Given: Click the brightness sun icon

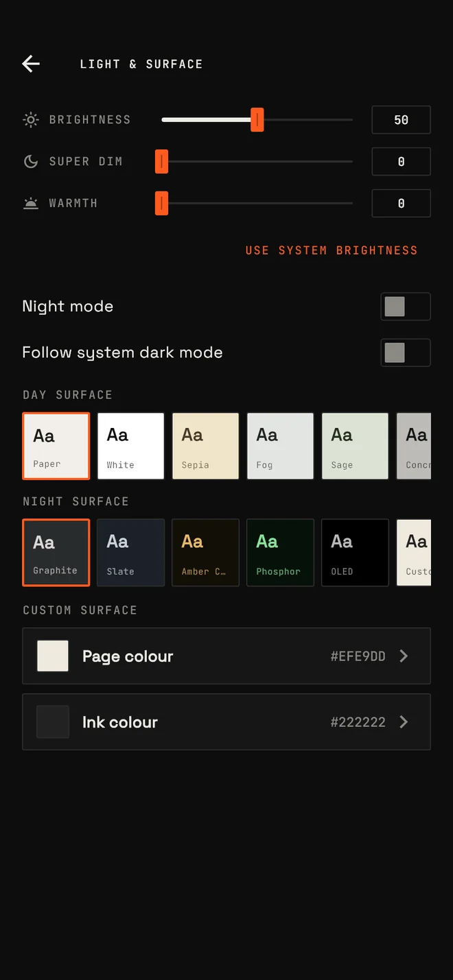Looking at the screenshot, I should (31, 120).
